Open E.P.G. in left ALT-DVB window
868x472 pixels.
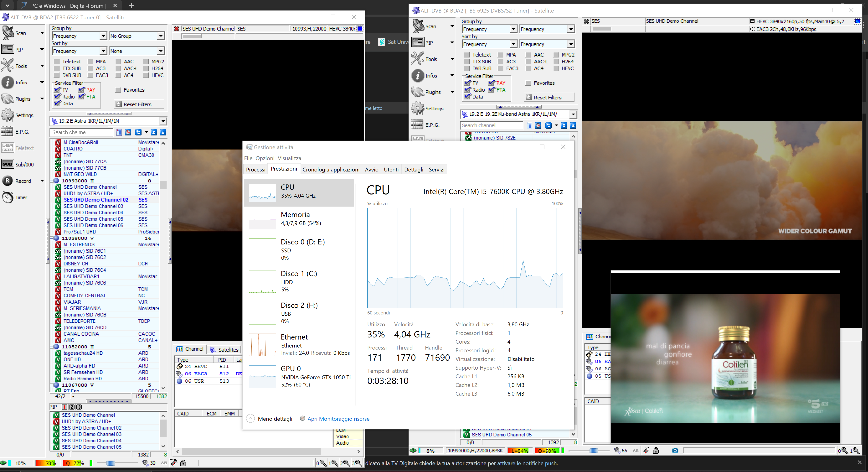click(x=15, y=132)
